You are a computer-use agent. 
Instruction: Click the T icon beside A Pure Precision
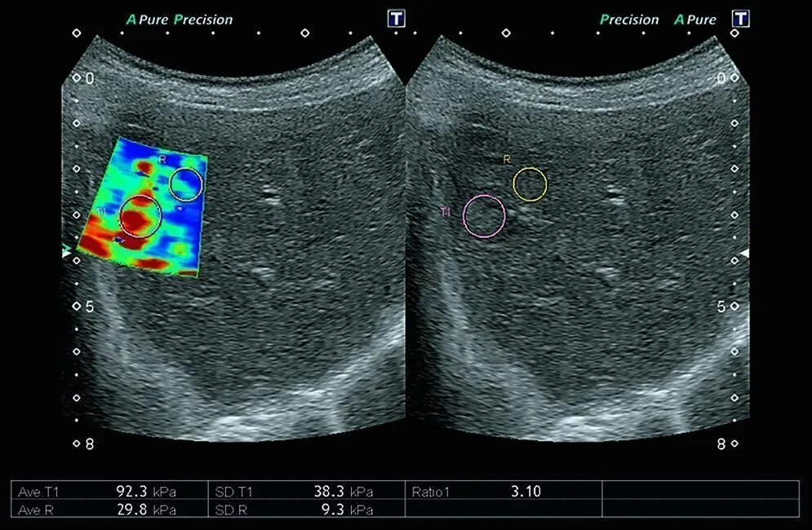tap(397, 19)
